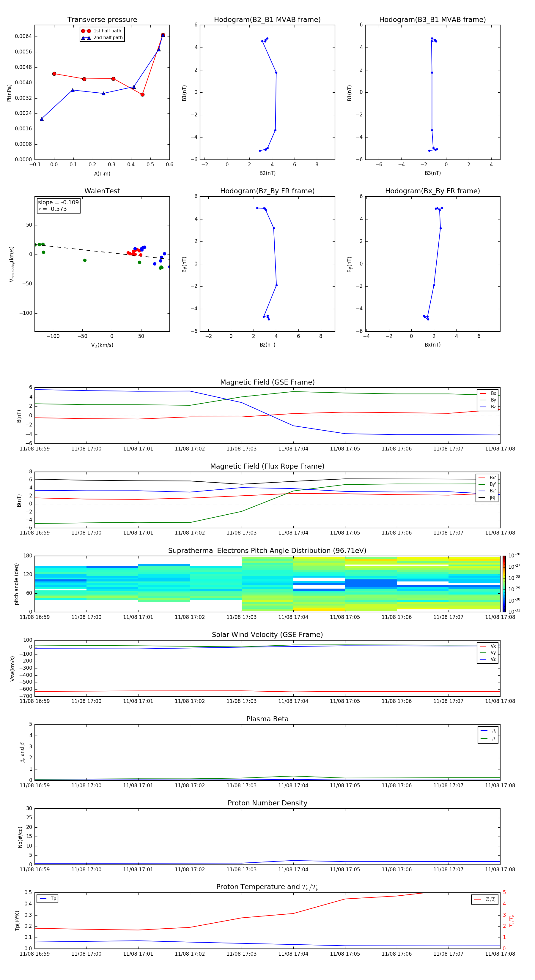
Task: Click '2nd half path' legend entry
Action: (102, 38)
